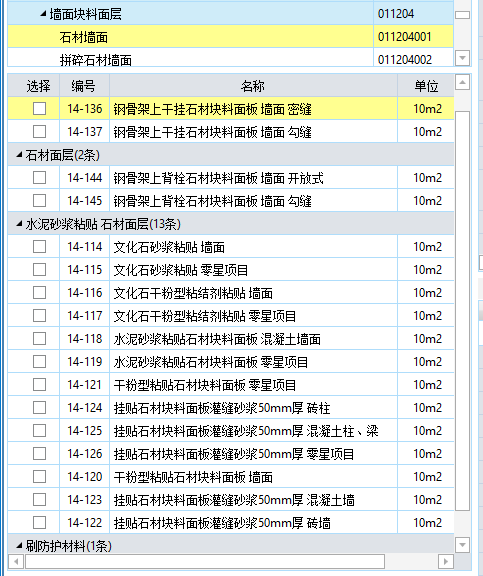Tick the checkbox for row 14-126
The image size is (483, 576).
39,454
